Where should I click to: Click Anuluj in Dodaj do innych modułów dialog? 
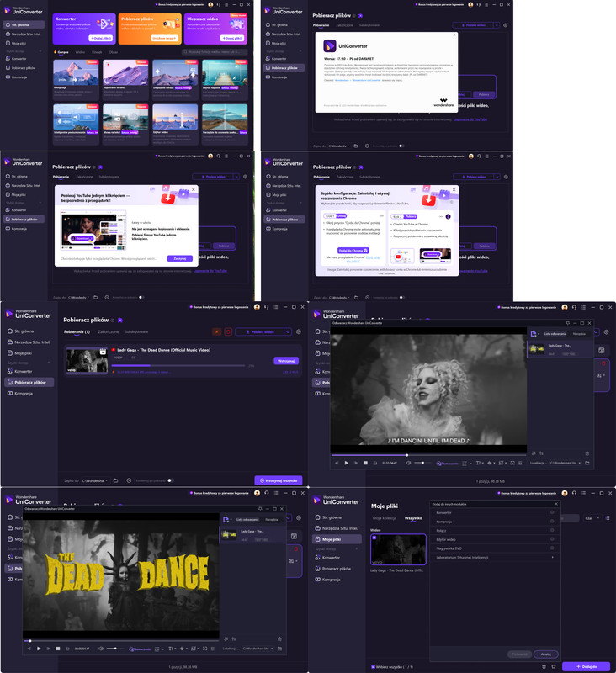tap(545, 654)
